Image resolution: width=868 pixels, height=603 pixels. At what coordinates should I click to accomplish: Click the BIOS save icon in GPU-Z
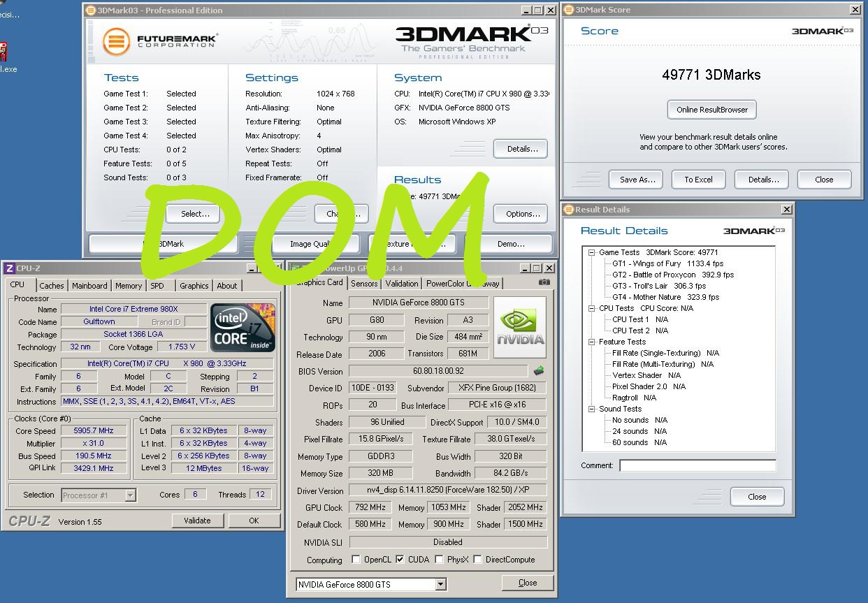point(538,371)
